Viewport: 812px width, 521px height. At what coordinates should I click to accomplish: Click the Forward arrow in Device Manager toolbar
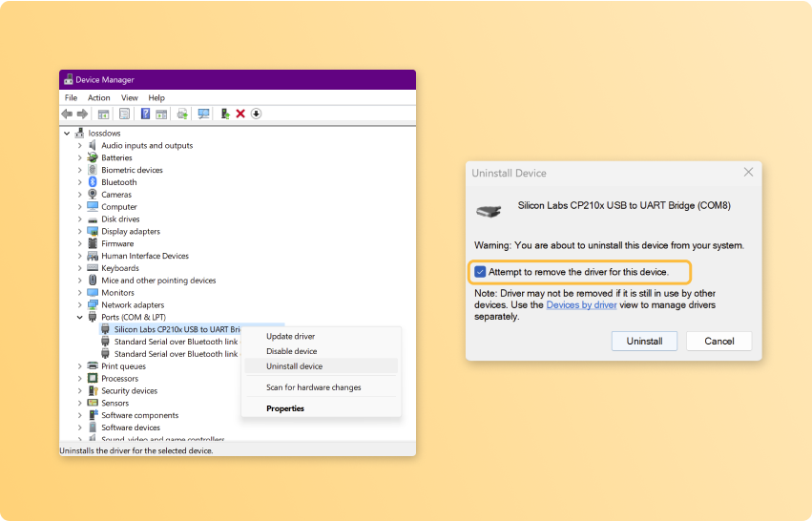[x=82, y=114]
